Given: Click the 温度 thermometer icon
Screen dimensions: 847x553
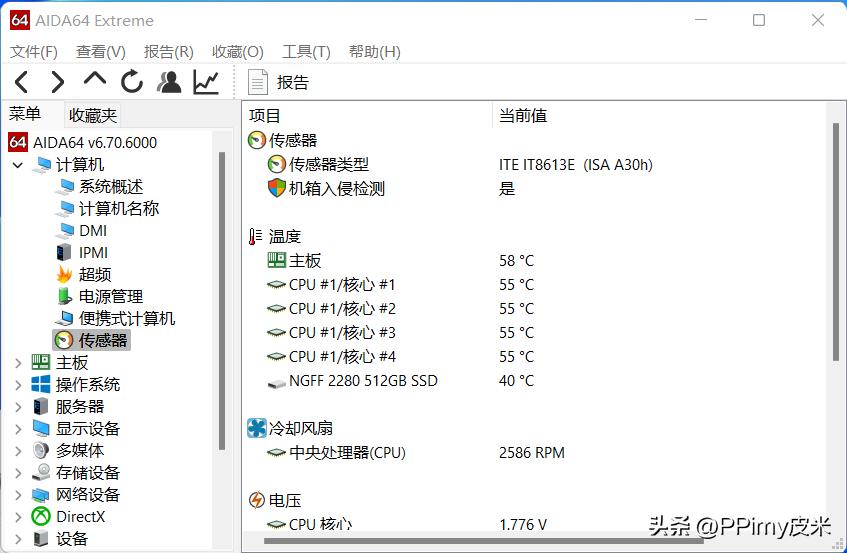Looking at the screenshot, I should [256, 236].
